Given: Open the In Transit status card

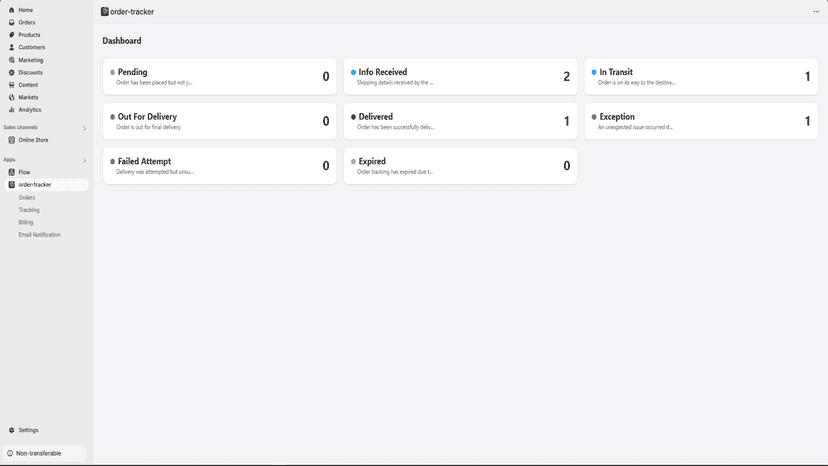Looking at the screenshot, I should coord(701,77).
